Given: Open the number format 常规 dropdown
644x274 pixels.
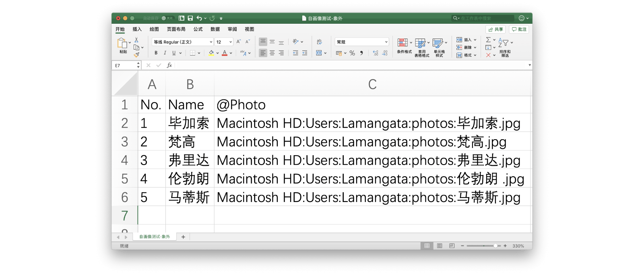Looking at the screenshot, I should click(x=386, y=42).
